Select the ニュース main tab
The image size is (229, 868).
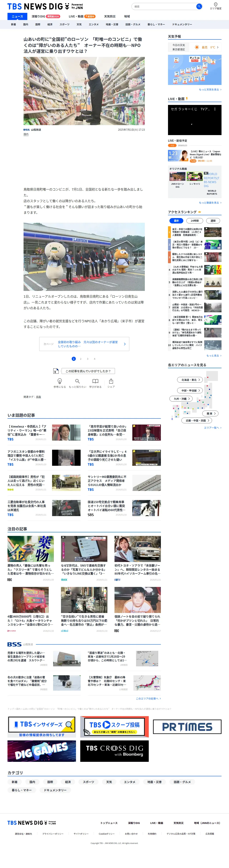click(x=17, y=16)
